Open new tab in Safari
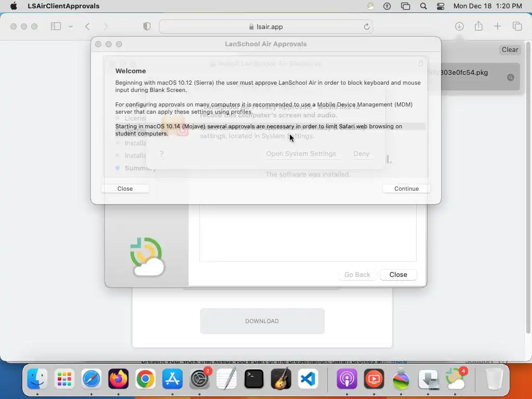Viewport: 532px width, 399px height. coord(497,26)
